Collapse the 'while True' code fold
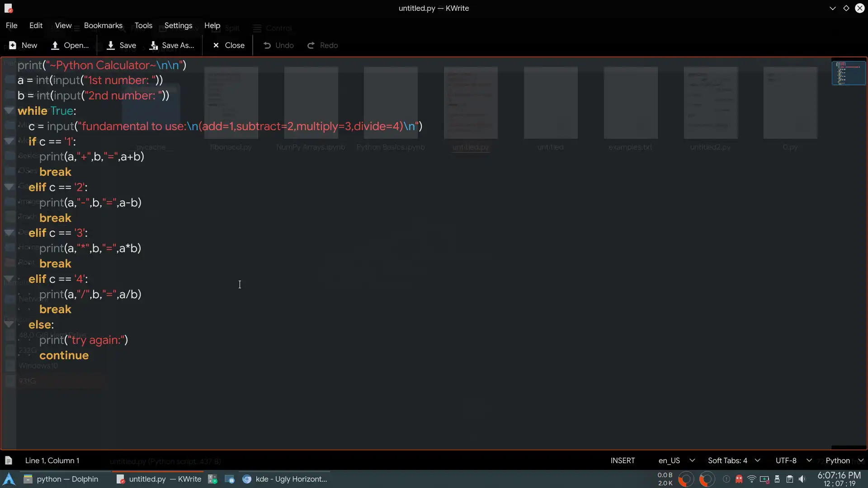 [9, 110]
